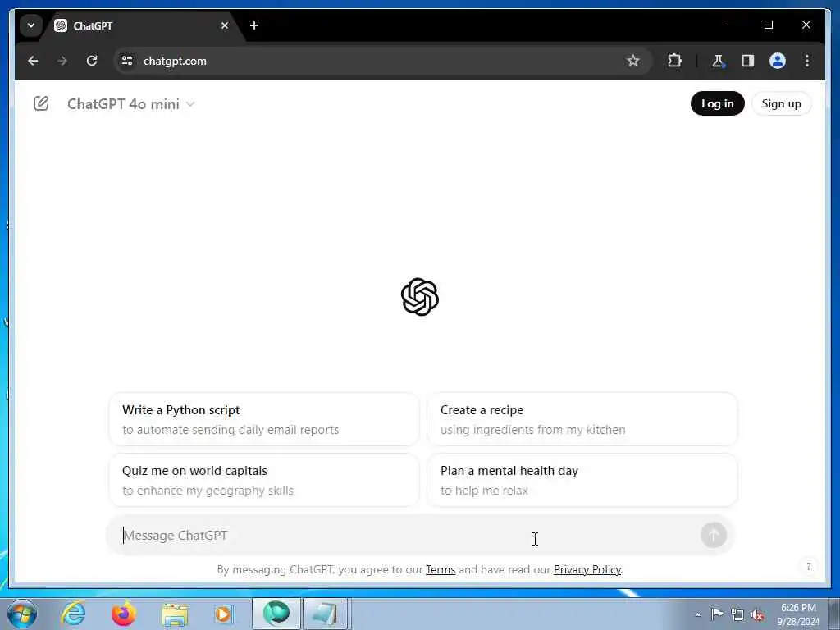840x630 pixels.
Task: Click the Sign up button
Action: coord(781,103)
